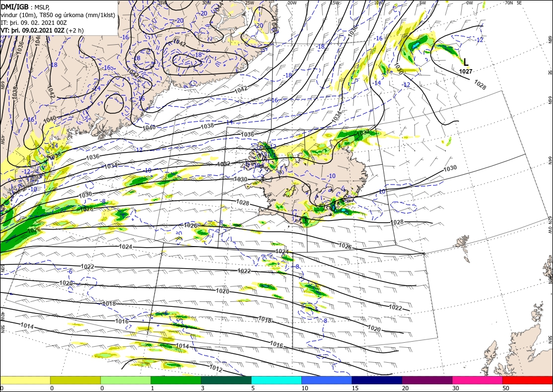The image size is (553, 392).
Task: Click the '70N 5E' corner label
Action: pyautogui.click(x=513, y=3)
